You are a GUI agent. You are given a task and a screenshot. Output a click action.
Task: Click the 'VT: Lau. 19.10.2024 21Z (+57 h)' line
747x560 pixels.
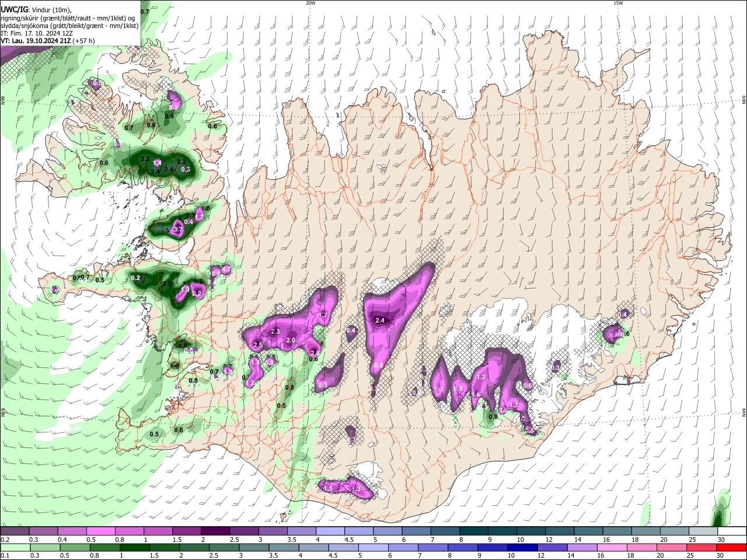(48, 41)
